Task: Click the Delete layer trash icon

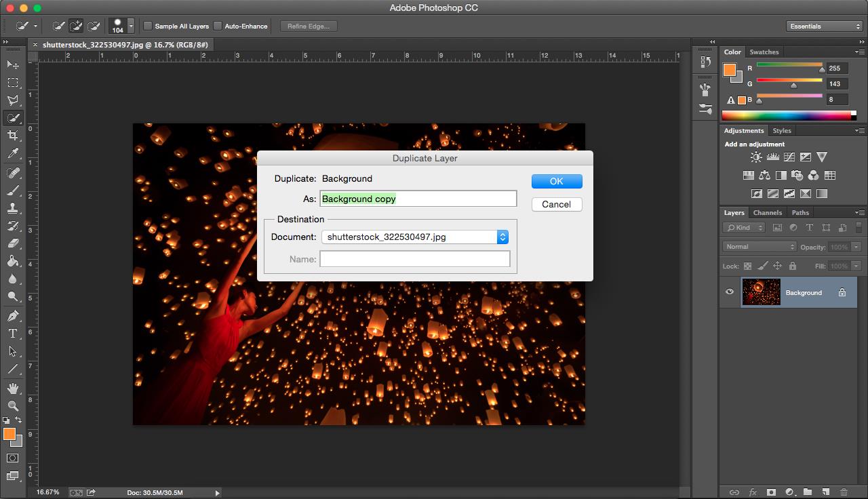Action: [844, 492]
